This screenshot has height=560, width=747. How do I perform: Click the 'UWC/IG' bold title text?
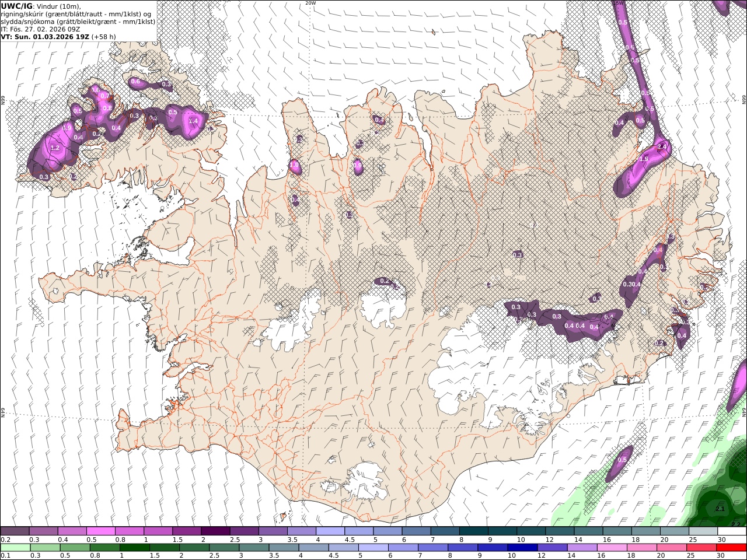16,6
